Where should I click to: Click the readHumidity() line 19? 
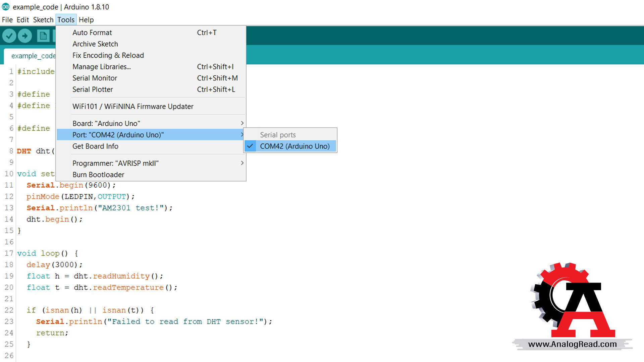tap(95, 276)
